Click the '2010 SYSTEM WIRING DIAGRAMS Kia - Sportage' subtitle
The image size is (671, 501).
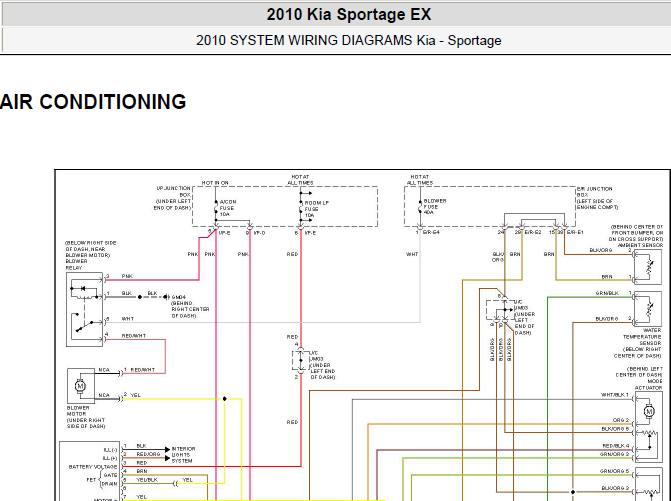pos(349,41)
